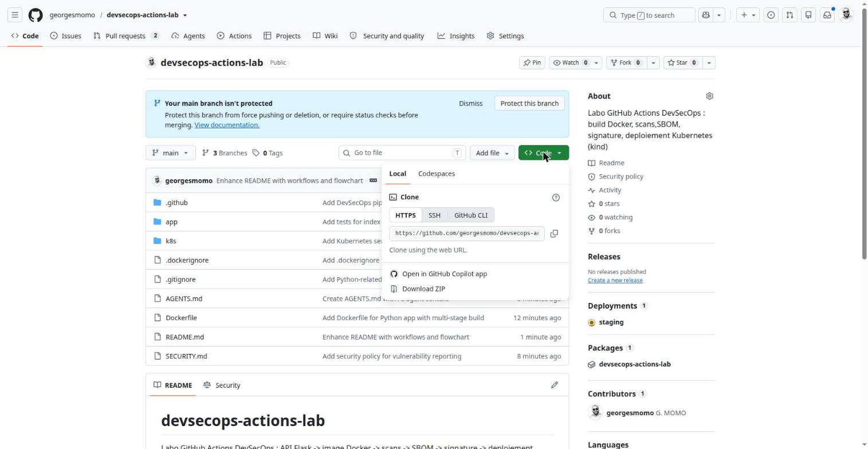Follow the Create a new release link
This screenshot has height=449, width=868.
click(615, 281)
